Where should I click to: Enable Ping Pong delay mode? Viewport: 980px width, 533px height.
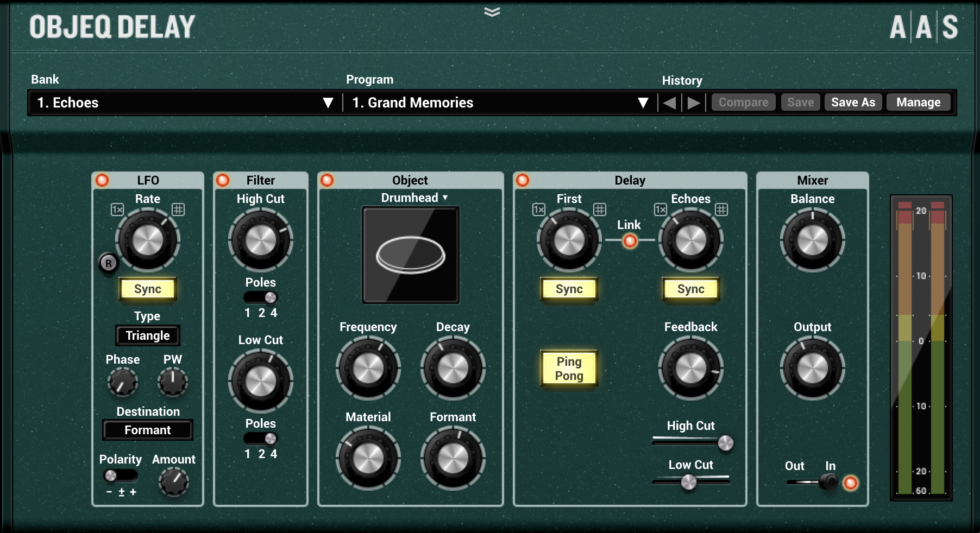(x=568, y=368)
